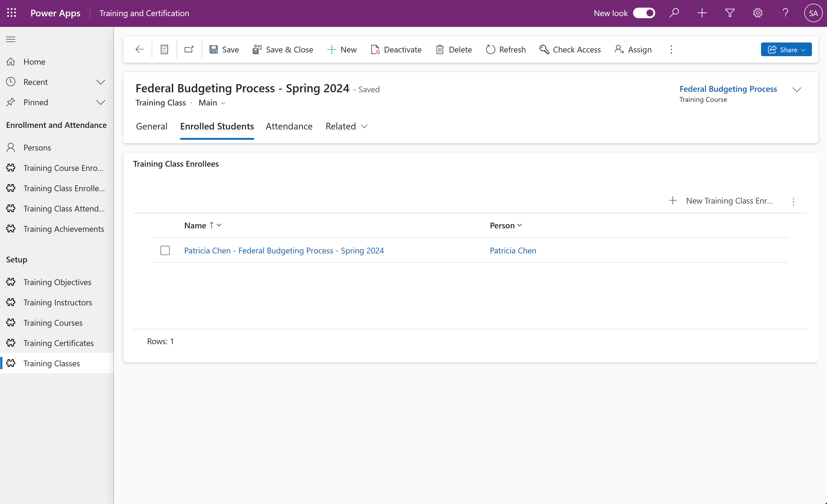Click Deactivate in the command bar
827x504 pixels.
pyautogui.click(x=396, y=50)
